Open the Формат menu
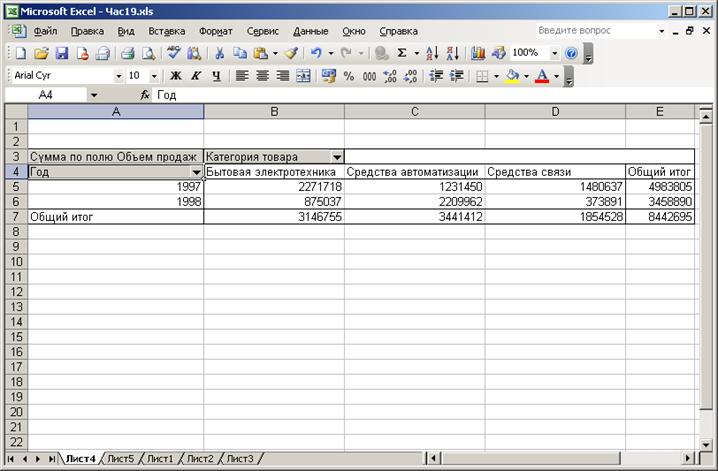Image resolution: width=718 pixels, height=471 pixels. 216,31
